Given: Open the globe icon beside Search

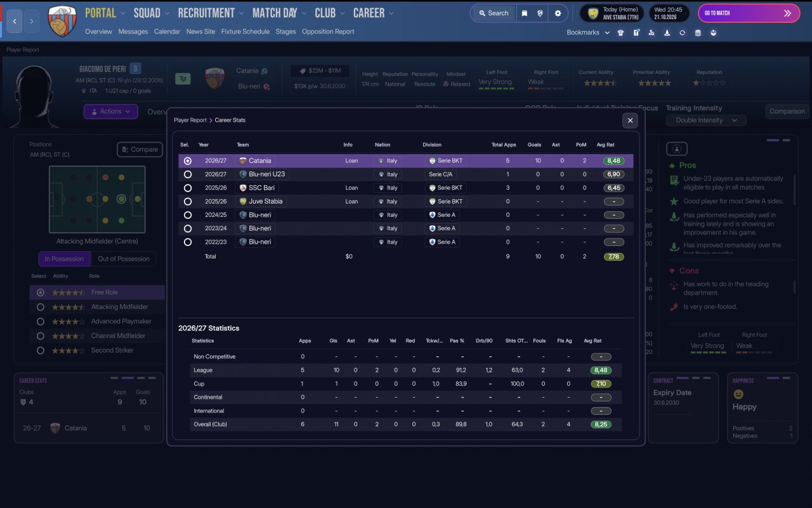Looking at the screenshot, I should 540,13.
